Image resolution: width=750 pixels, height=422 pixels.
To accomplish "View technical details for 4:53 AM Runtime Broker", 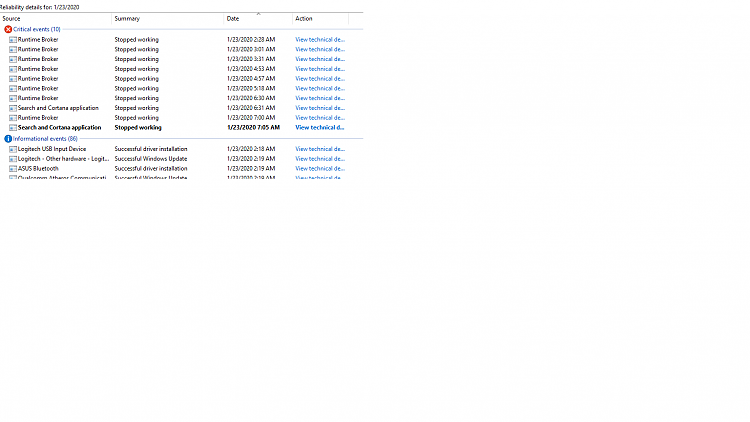I will tap(320, 69).
